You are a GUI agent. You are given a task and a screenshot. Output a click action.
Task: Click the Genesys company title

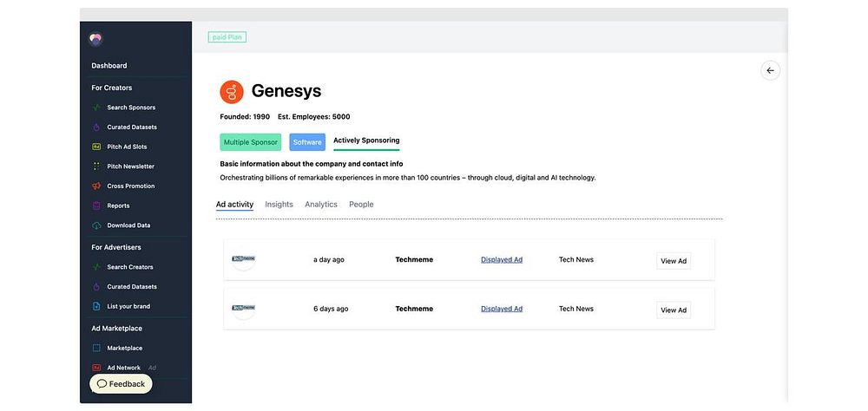point(286,91)
